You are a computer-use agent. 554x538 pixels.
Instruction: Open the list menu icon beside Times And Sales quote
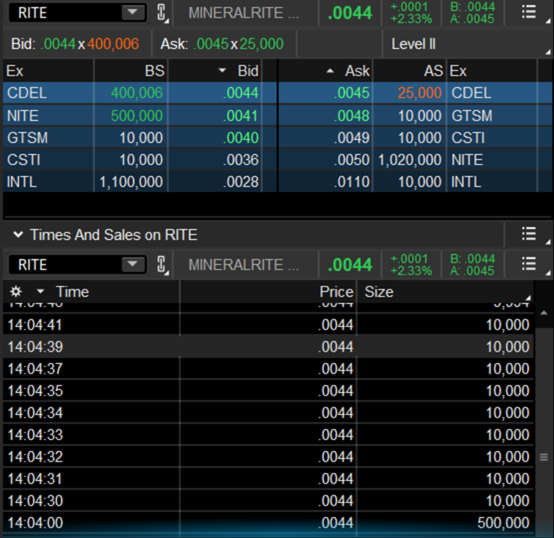(x=529, y=264)
